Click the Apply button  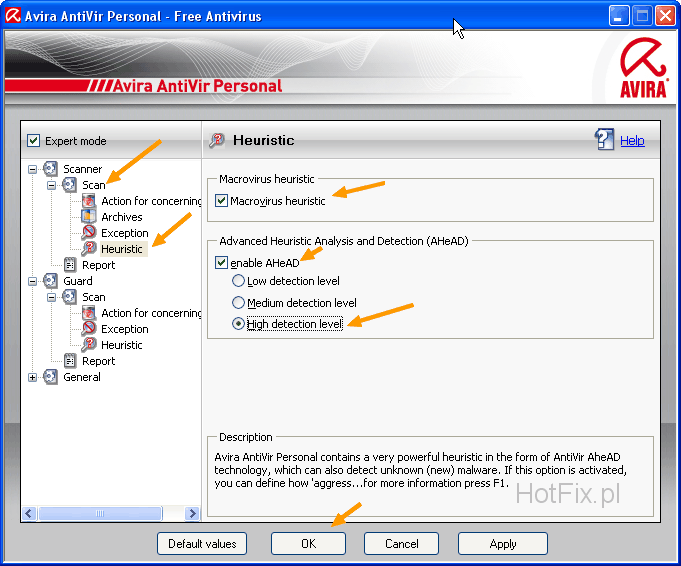[x=502, y=543]
